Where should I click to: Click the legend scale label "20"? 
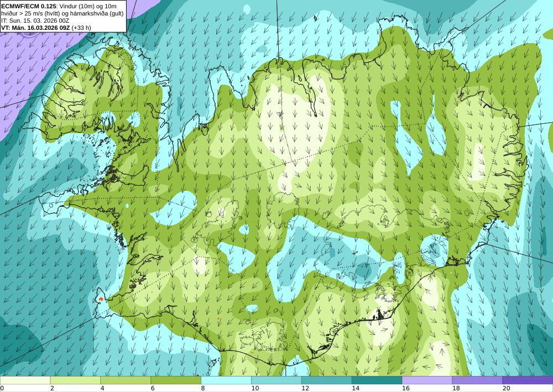pos(507,388)
